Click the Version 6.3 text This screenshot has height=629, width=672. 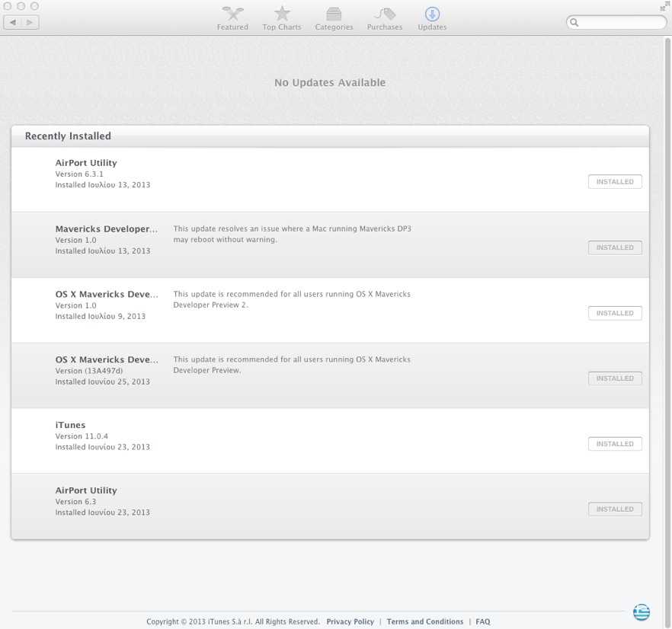[x=75, y=501]
